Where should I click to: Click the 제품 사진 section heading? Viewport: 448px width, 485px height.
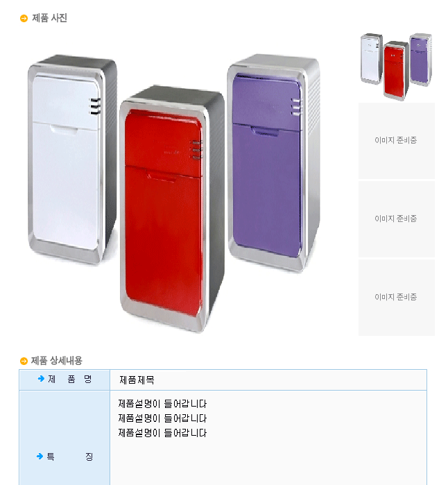coord(49,18)
